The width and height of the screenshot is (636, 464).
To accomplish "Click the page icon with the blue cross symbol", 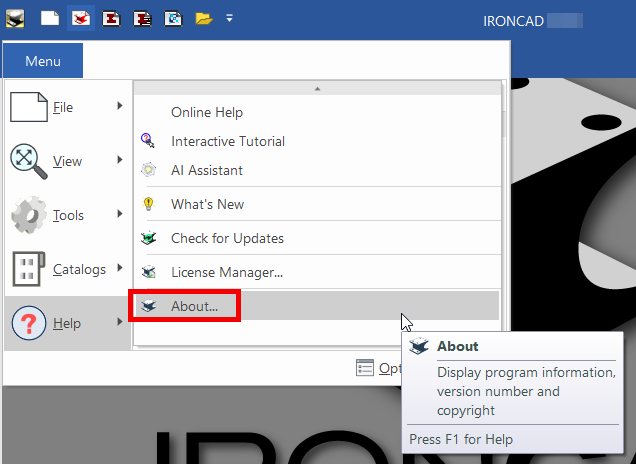I will 173,19.
